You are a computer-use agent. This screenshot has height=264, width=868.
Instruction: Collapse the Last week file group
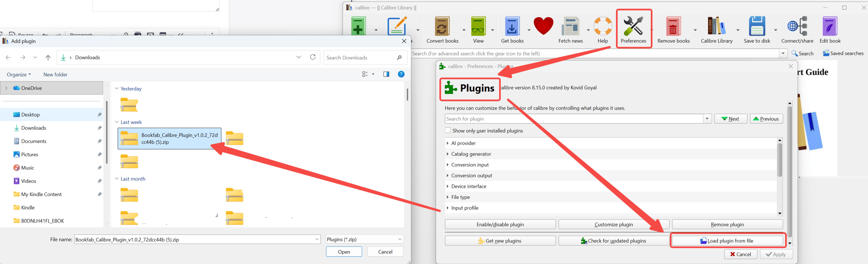click(117, 122)
